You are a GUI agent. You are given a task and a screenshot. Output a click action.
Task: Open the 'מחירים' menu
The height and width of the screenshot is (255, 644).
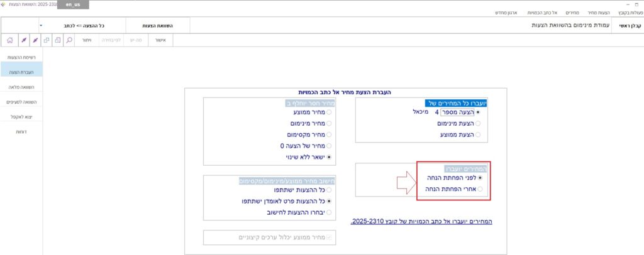pos(569,12)
